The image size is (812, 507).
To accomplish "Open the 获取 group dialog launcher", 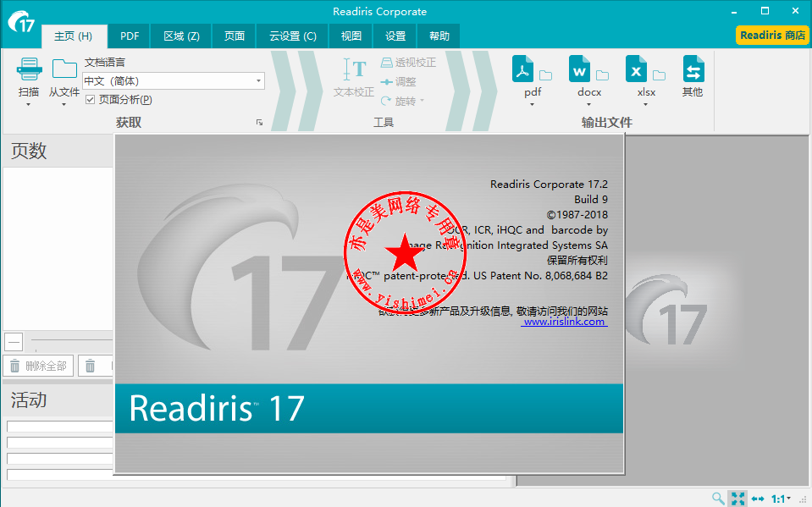I will [x=259, y=123].
